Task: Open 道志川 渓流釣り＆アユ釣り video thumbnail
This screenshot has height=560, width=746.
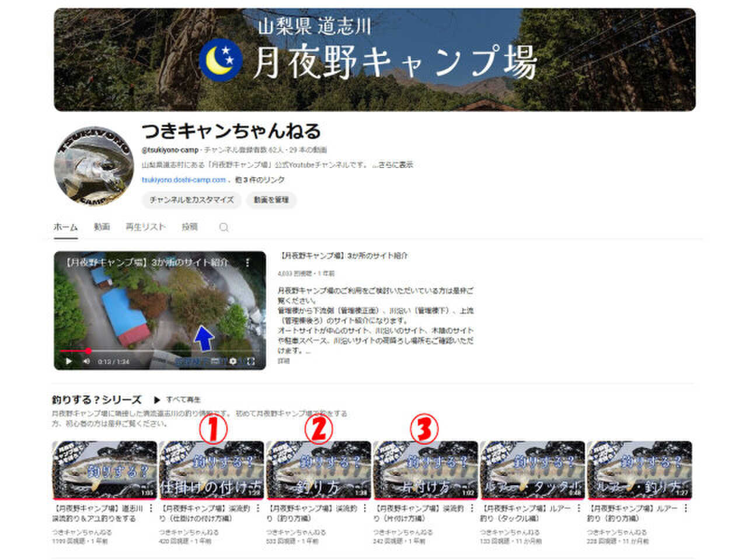Action: click(x=104, y=470)
